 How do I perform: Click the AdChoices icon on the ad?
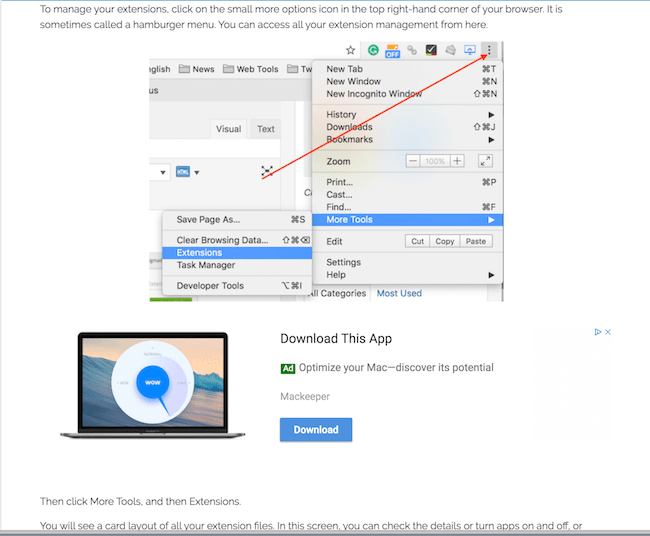(x=597, y=332)
